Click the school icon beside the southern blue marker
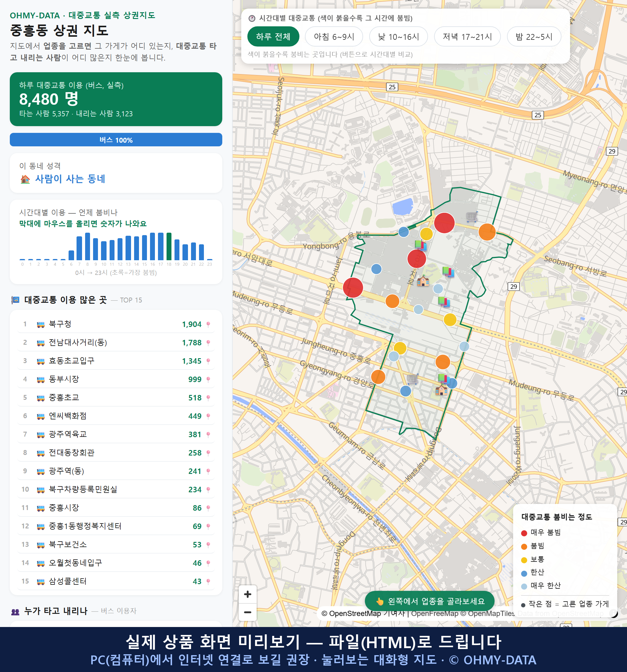 (441, 390)
